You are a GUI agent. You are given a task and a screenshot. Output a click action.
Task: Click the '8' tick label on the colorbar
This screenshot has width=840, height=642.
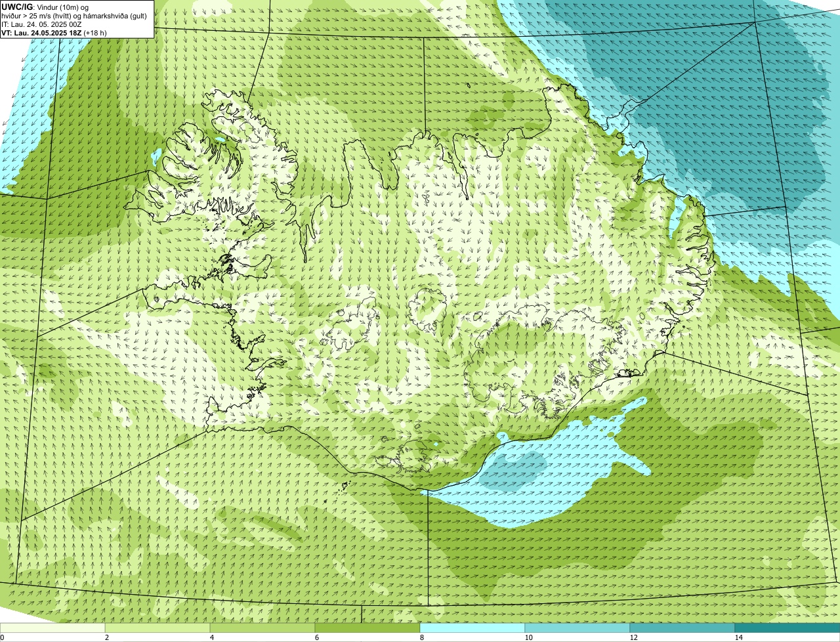click(421, 637)
